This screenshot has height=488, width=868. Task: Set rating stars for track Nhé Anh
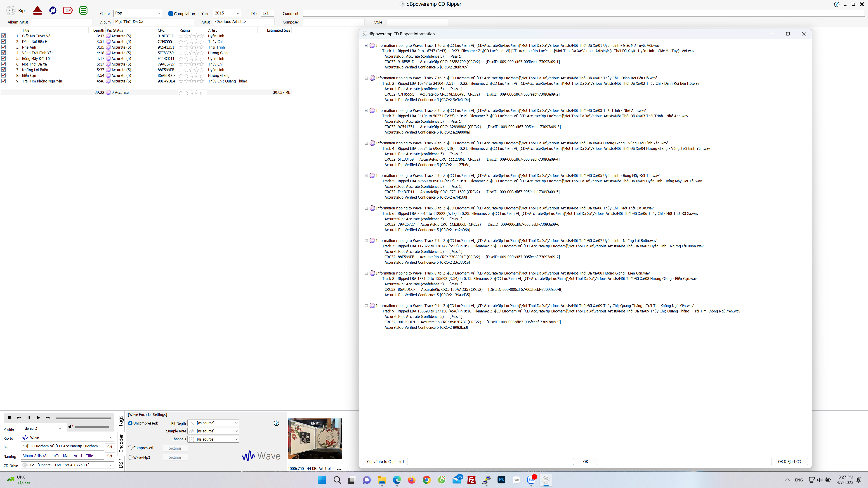coord(191,47)
